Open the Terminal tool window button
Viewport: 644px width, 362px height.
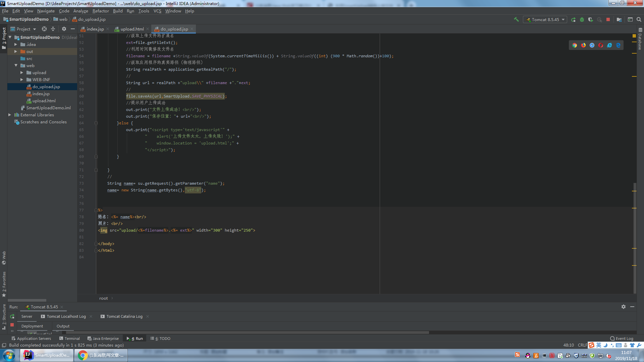point(69,339)
